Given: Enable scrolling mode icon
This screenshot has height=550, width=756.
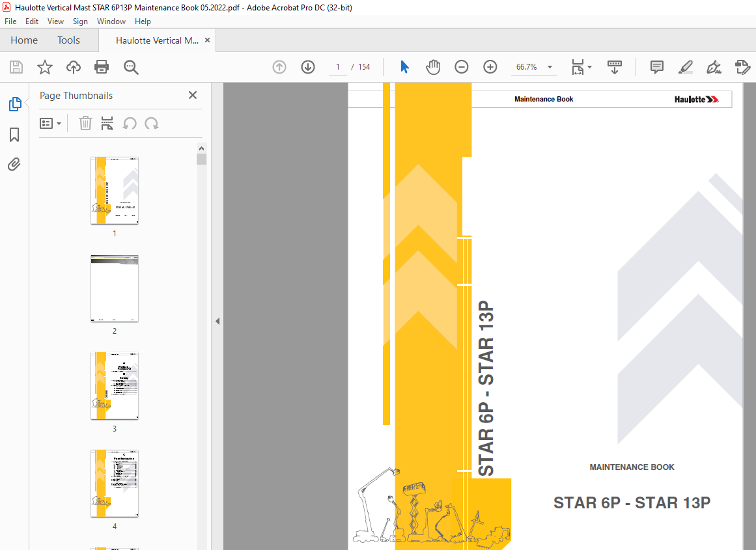Looking at the screenshot, I should tap(614, 67).
